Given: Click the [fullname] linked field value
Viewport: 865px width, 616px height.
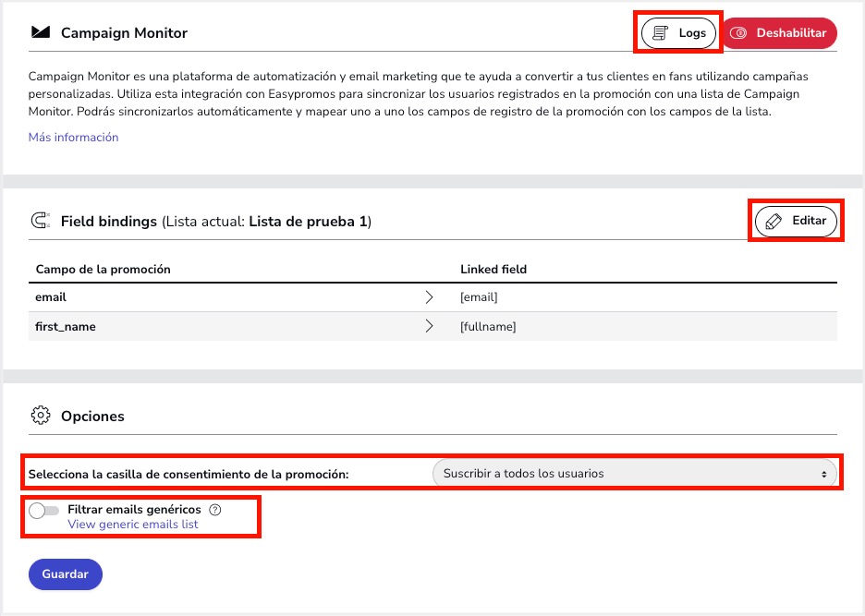Looking at the screenshot, I should (488, 326).
